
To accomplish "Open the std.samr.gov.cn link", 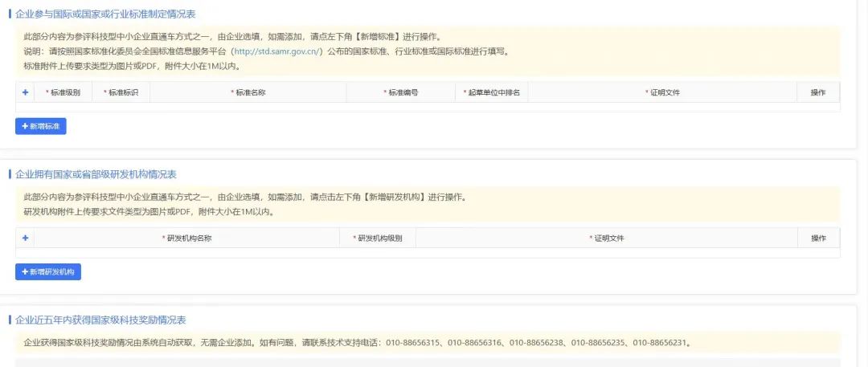I will pos(278,51).
